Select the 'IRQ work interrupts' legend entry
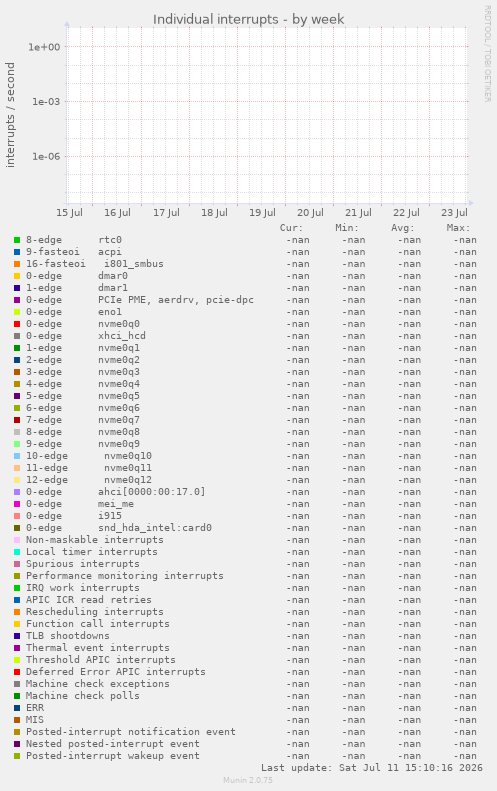 83,588
